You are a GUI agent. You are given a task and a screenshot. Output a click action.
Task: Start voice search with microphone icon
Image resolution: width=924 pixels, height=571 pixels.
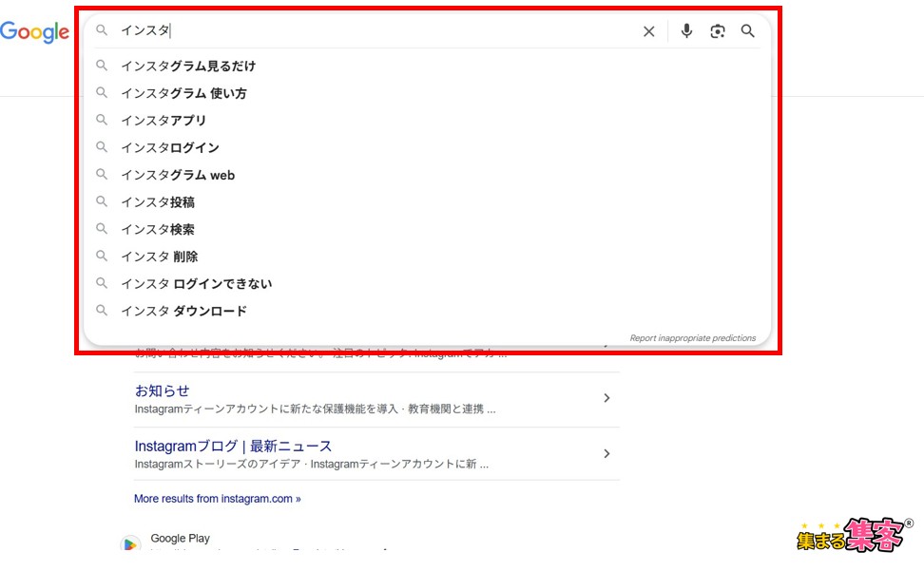[x=686, y=30]
